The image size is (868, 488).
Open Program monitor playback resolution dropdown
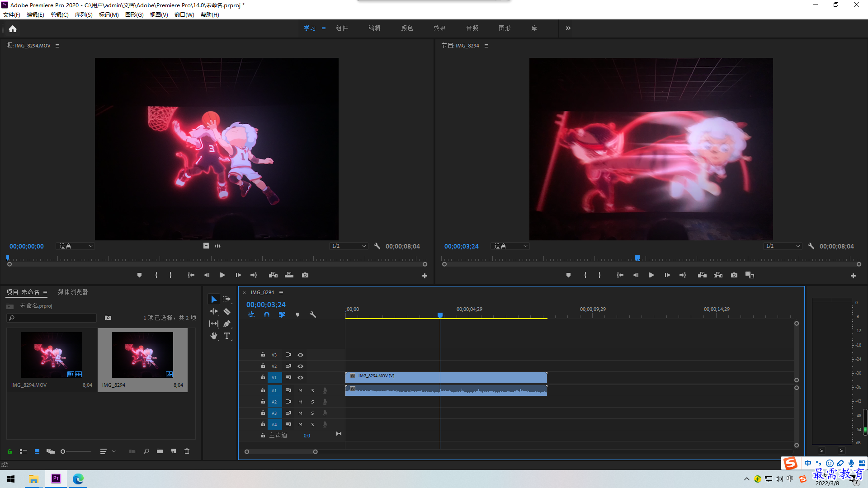[783, 246]
